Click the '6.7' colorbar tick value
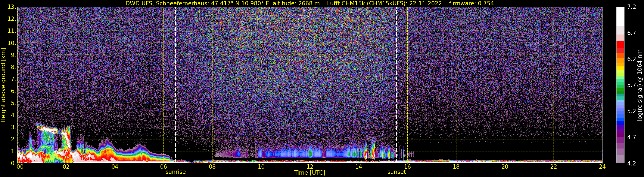Image resolution: width=644 pixels, height=177 pixels. click(632, 33)
